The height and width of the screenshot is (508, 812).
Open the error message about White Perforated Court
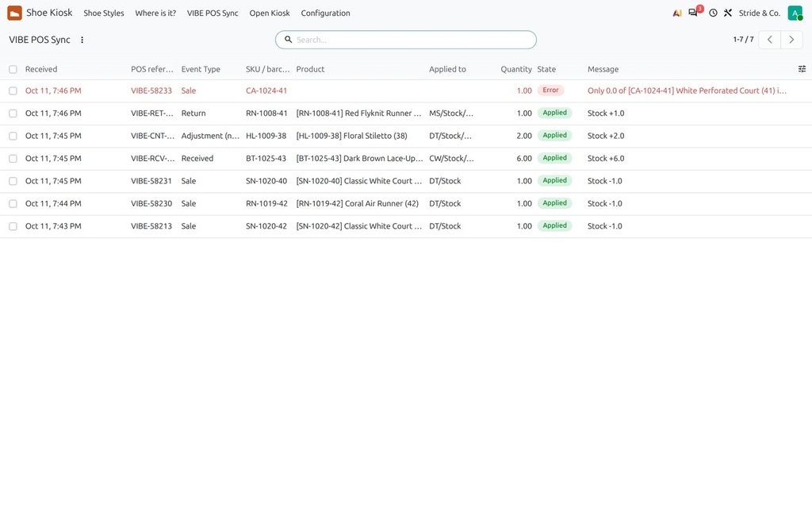[687, 90]
